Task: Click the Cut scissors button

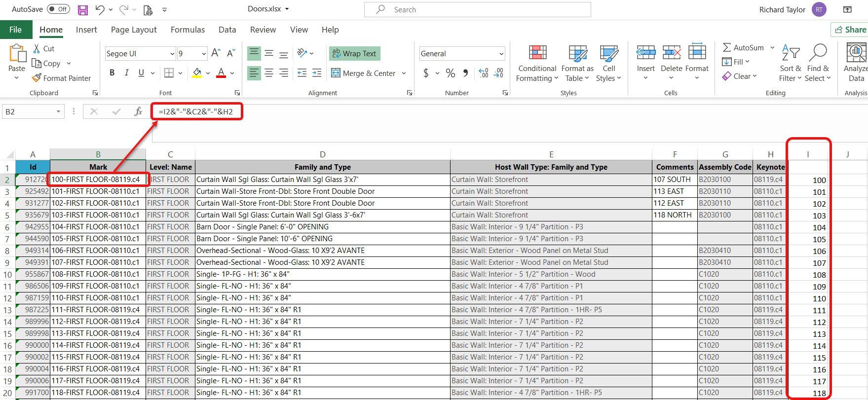Action: click(x=43, y=48)
